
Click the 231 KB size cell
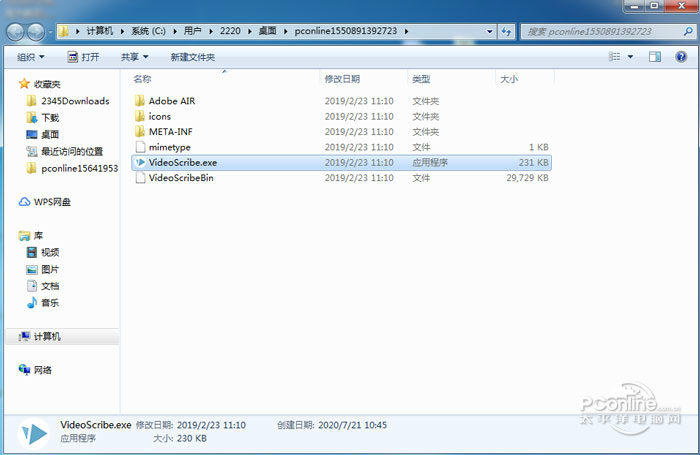533,163
